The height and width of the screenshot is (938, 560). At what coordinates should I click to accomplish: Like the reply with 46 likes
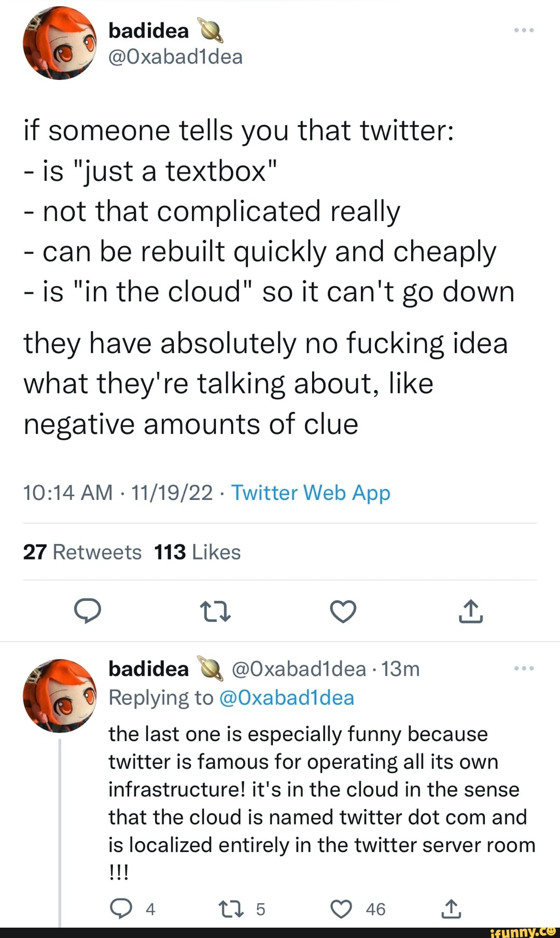click(x=342, y=909)
